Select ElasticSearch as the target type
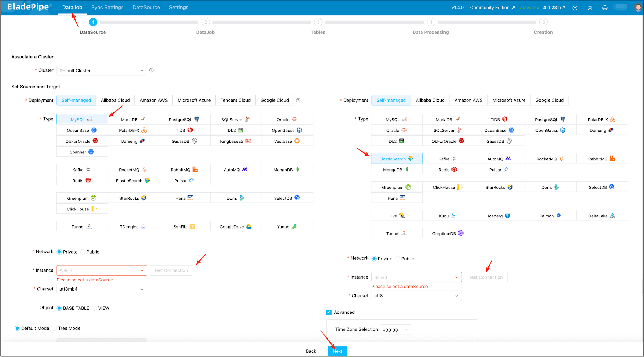 (x=397, y=159)
